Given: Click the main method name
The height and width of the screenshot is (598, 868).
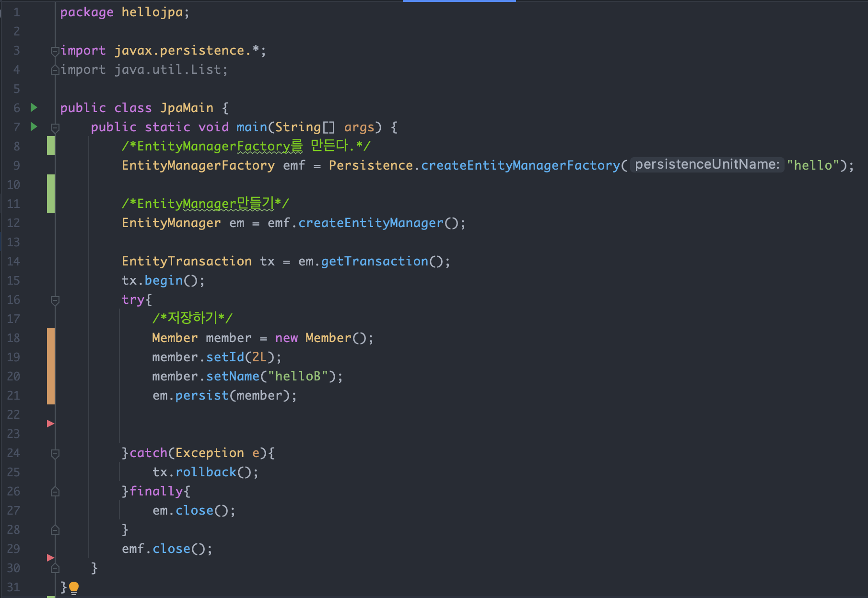Looking at the screenshot, I should click(x=252, y=127).
